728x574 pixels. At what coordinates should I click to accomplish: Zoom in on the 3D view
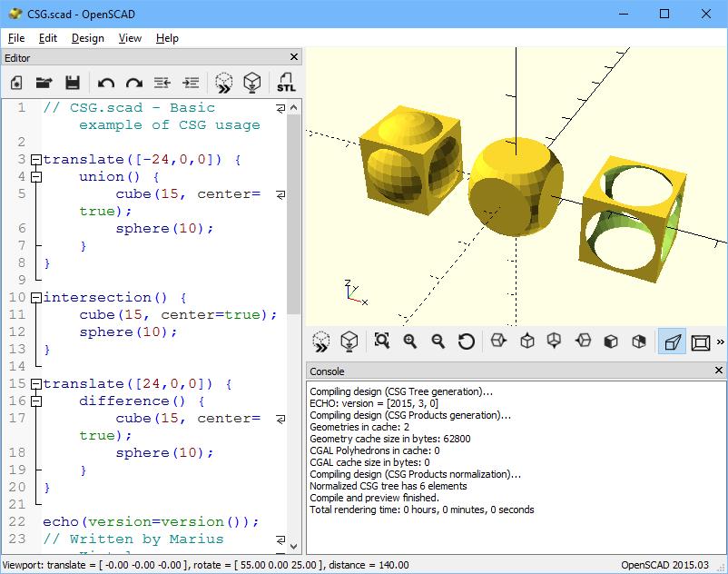coord(410,341)
